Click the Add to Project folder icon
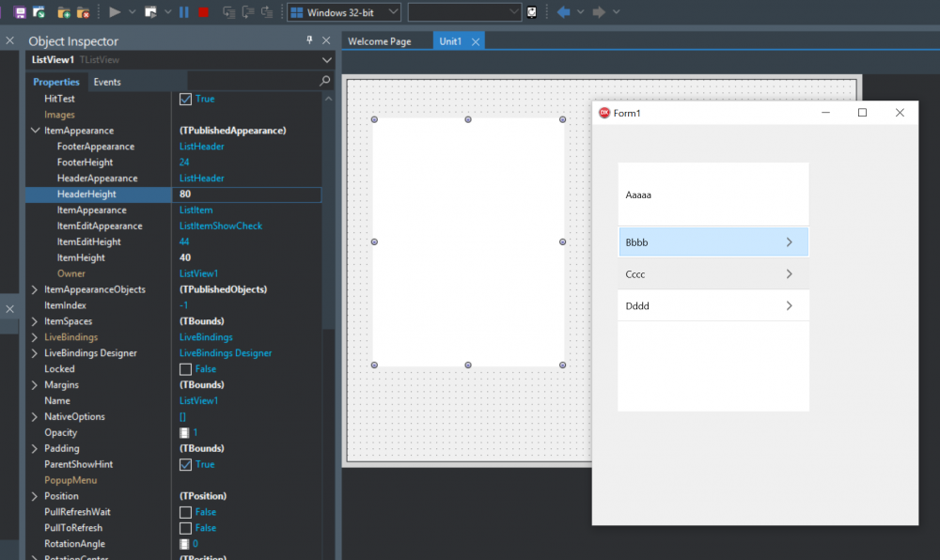Screen dimensions: 940x560 pos(64,12)
